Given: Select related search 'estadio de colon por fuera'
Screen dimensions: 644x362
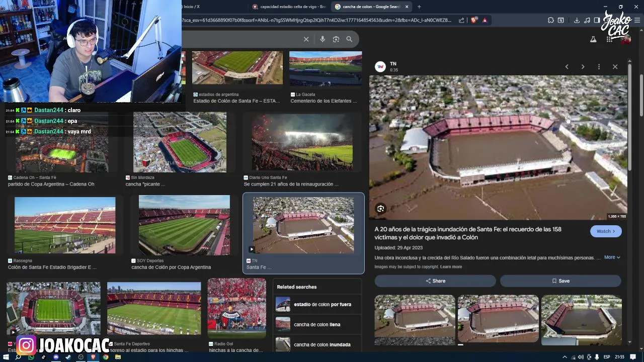Looking at the screenshot, I should pyautogui.click(x=317, y=305).
